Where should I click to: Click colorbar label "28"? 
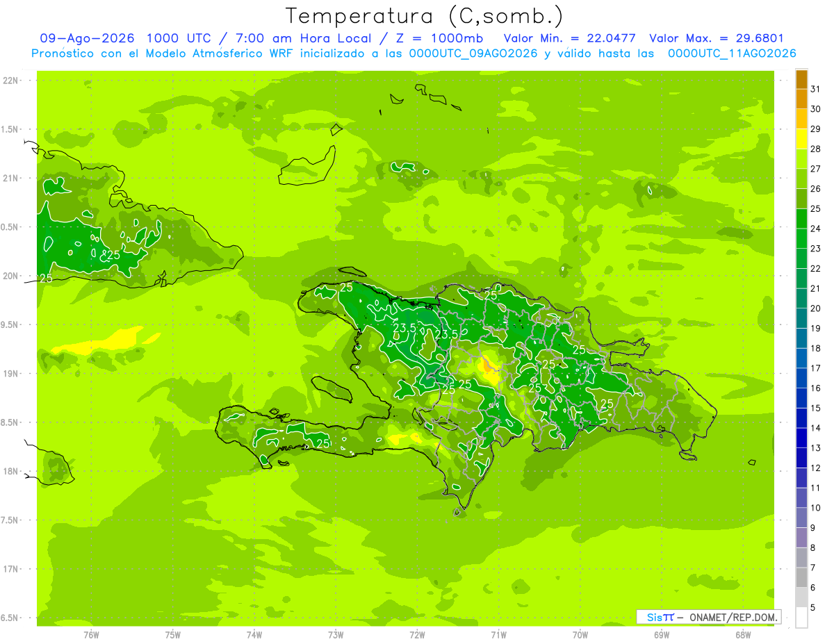pyautogui.click(x=815, y=149)
